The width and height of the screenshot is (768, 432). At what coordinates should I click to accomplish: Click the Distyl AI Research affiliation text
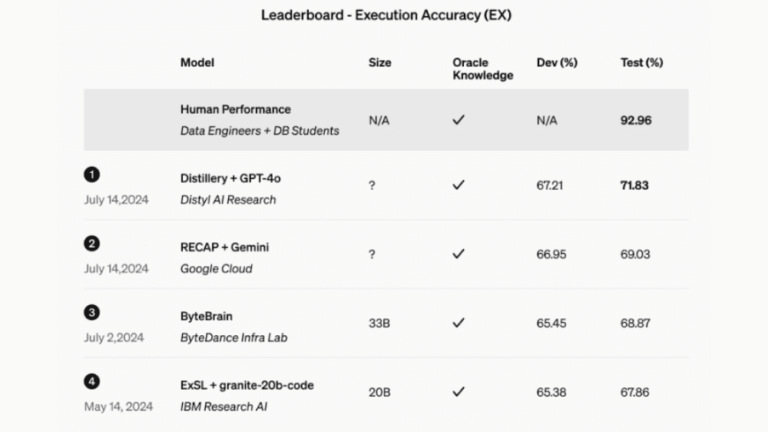pos(228,200)
